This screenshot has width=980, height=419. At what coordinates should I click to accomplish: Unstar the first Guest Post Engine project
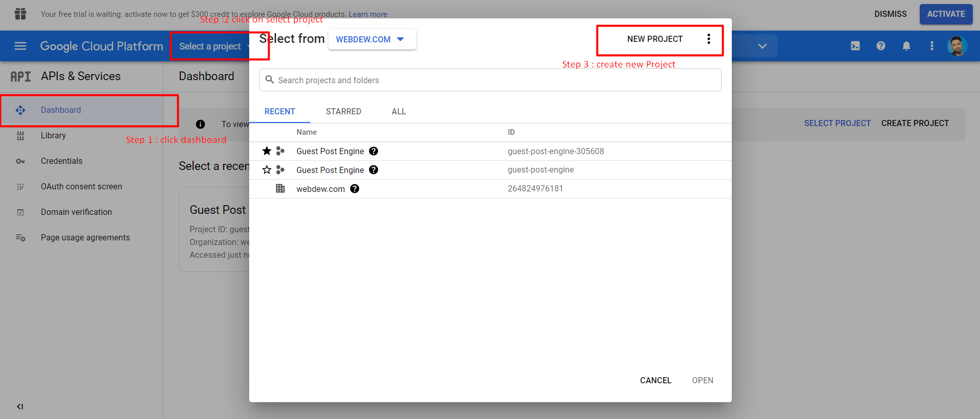267,151
